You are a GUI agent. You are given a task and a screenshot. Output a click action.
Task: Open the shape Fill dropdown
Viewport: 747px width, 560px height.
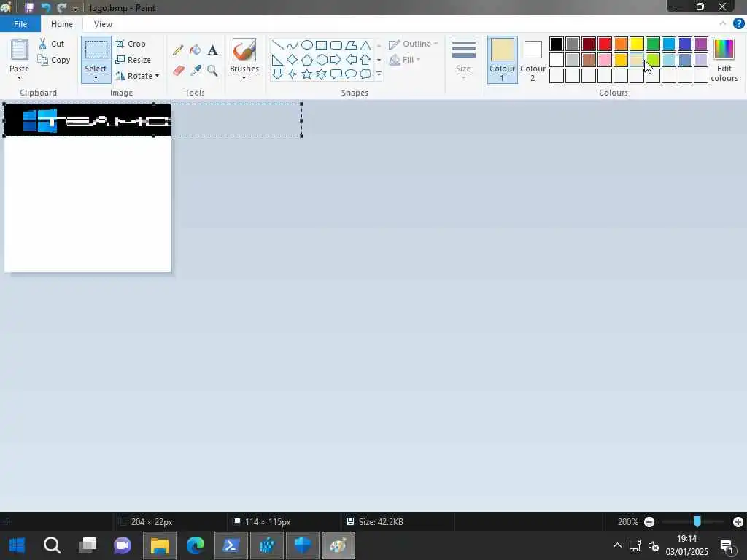[405, 60]
